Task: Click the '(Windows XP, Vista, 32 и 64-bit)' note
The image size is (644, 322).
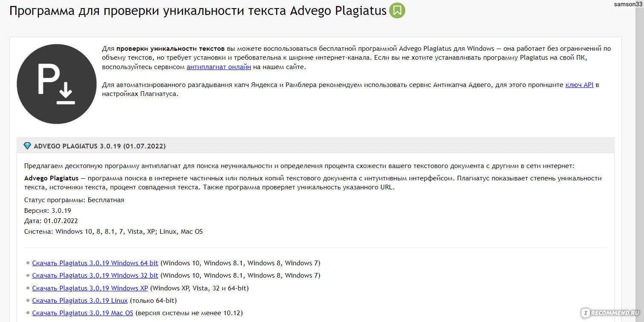Action: [x=199, y=288]
